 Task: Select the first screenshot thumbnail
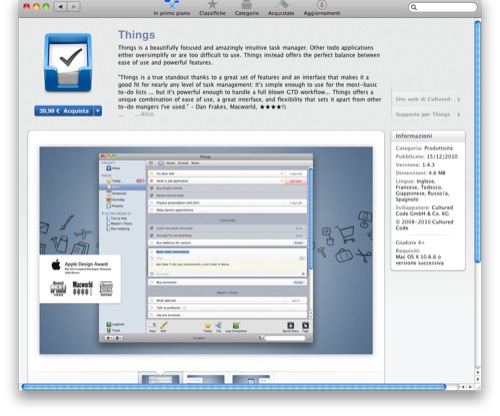160,379
